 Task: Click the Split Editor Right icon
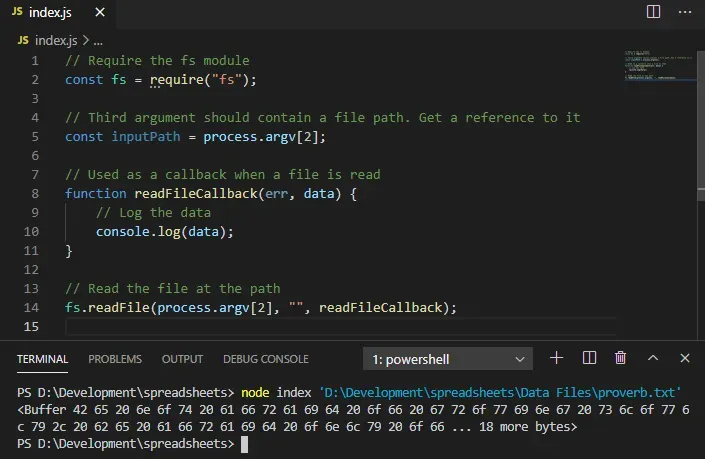click(x=653, y=12)
